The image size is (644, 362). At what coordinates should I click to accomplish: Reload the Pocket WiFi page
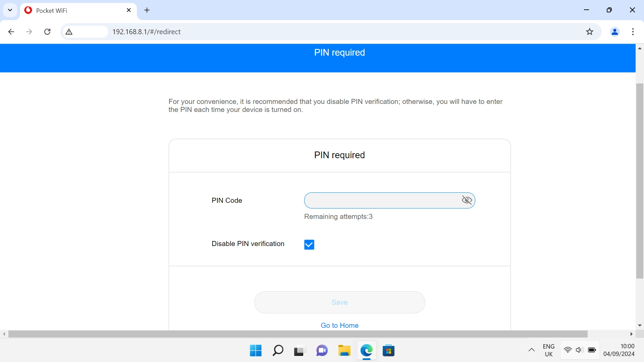click(47, 32)
